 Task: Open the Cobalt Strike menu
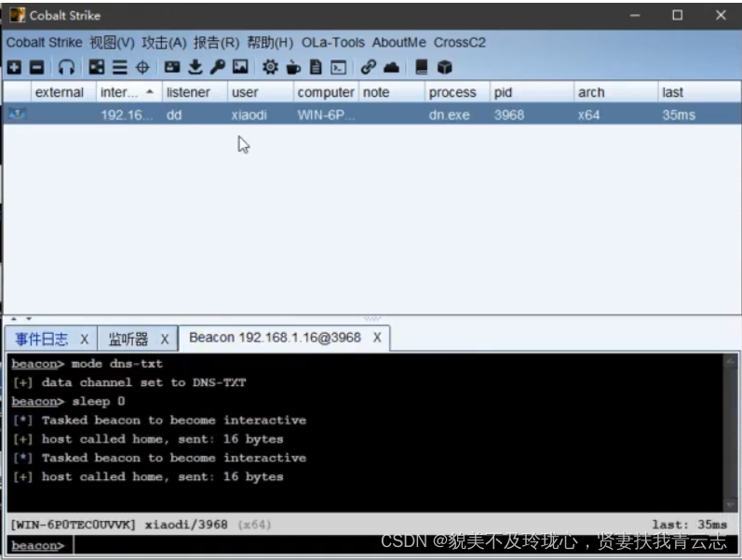pos(44,43)
